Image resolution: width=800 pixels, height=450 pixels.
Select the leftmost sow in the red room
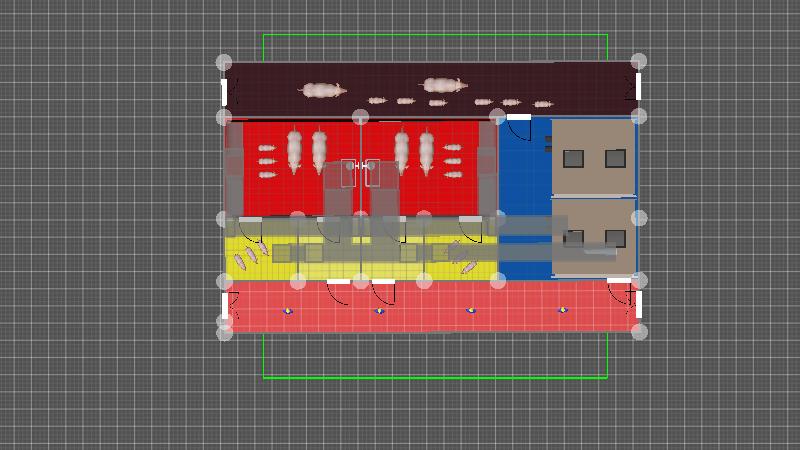coord(295,150)
